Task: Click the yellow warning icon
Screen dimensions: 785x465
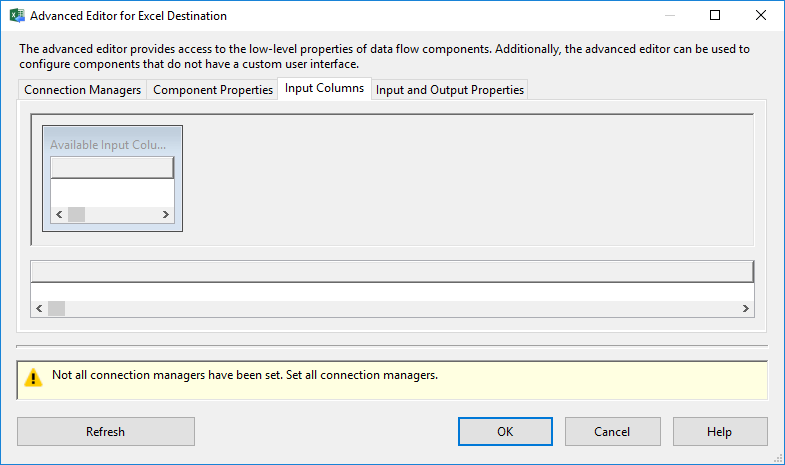Action: (x=34, y=377)
